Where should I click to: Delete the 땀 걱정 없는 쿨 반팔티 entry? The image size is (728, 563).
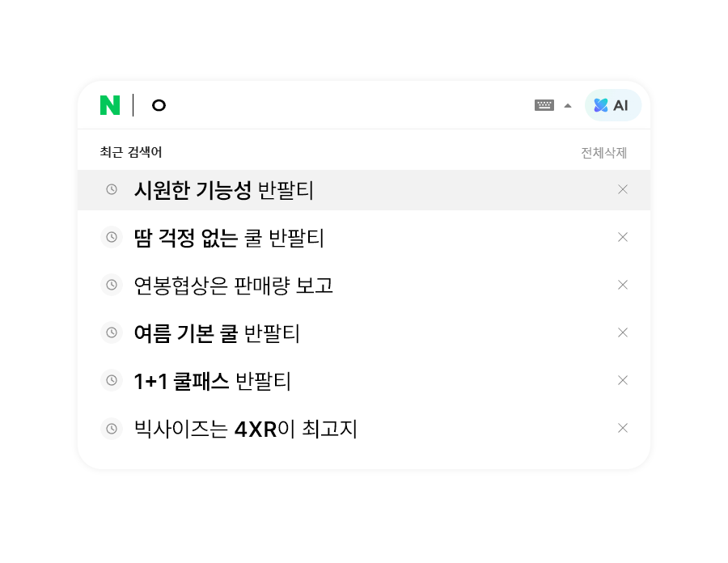pos(623,237)
